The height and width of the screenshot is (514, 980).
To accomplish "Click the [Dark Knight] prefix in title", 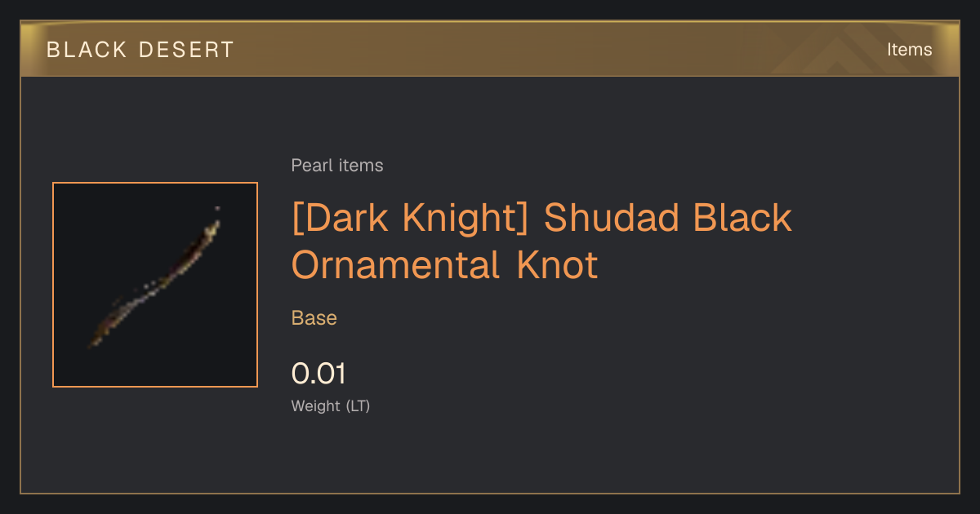I will 412,218.
